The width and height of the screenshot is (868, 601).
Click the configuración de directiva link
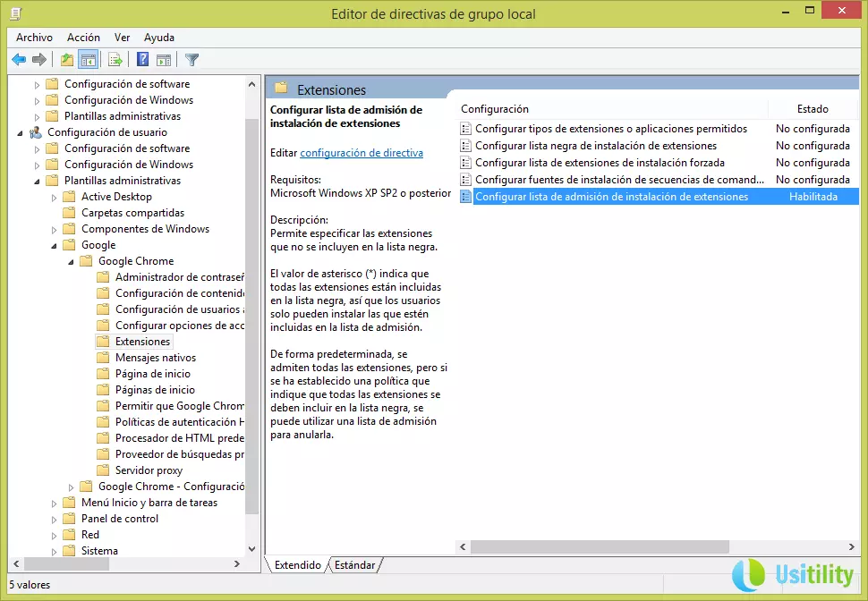tap(362, 153)
